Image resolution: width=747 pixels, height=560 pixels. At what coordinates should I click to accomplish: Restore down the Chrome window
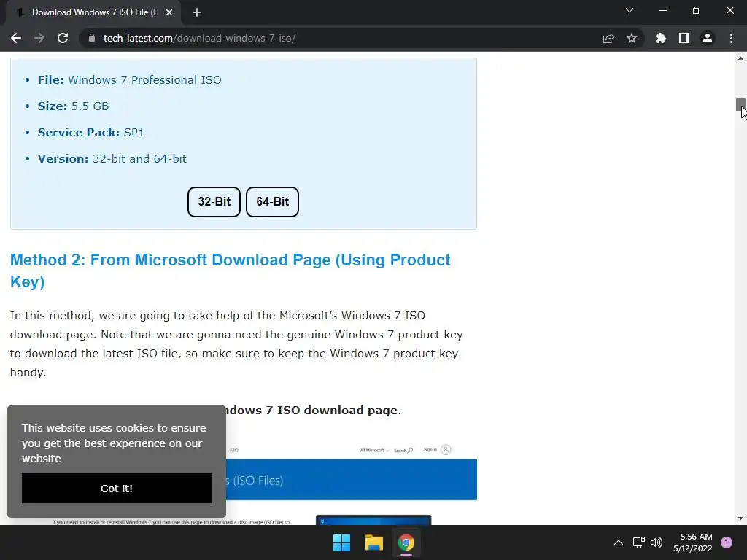tap(697, 10)
